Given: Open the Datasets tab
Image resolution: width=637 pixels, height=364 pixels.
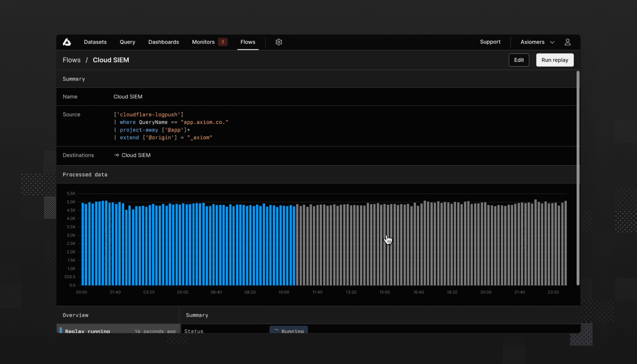Looking at the screenshot, I should 95,42.
